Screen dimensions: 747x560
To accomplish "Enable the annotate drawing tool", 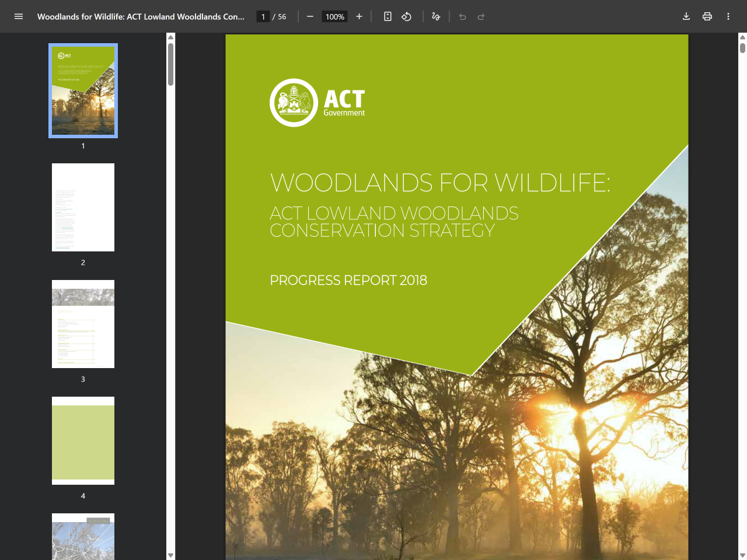I will pyautogui.click(x=435, y=16).
